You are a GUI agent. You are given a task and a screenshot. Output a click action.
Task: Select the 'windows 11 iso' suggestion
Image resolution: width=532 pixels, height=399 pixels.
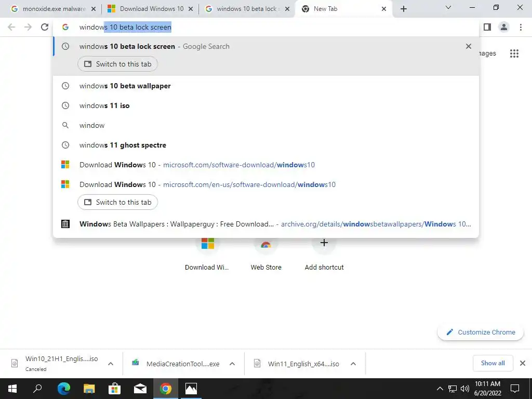click(266, 105)
